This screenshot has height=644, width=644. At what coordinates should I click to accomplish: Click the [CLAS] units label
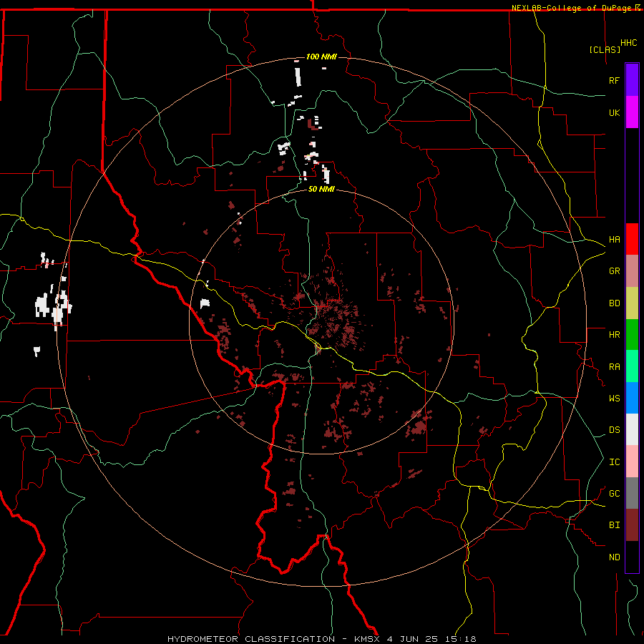point(605,49)
